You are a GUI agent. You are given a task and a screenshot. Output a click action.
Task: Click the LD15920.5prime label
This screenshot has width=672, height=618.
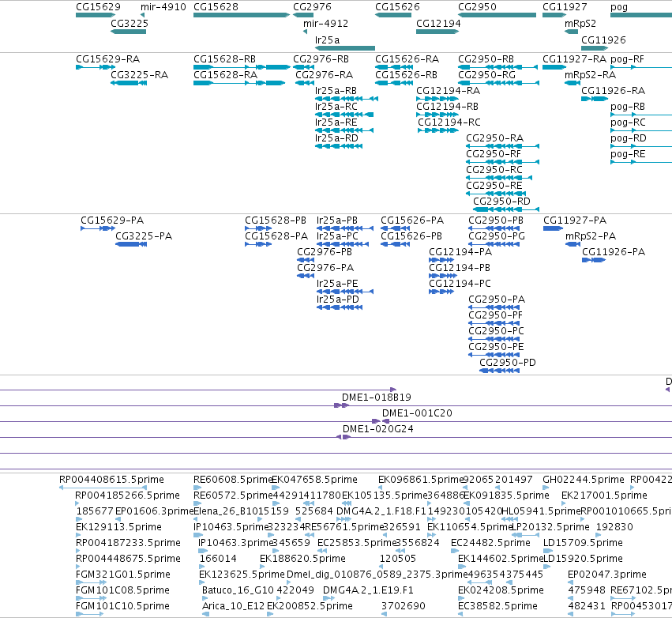pos(583,559)
